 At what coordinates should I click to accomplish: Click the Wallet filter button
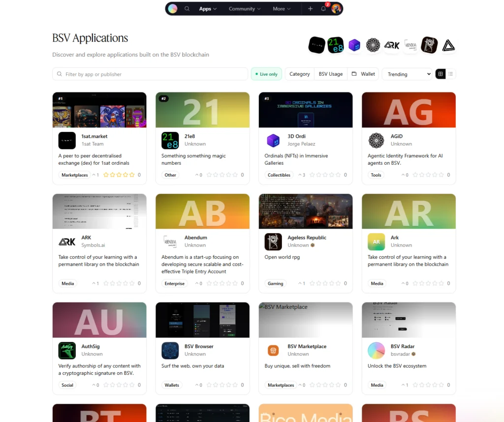tap(363, 74)
